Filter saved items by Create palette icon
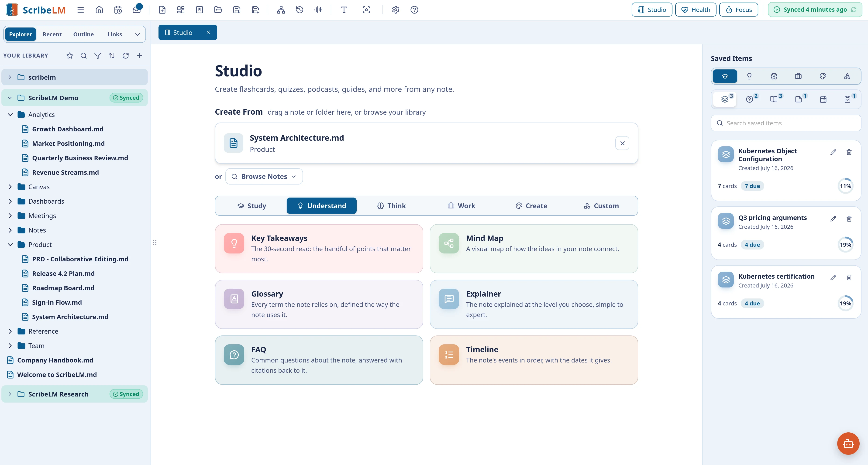The height and width of the screenshot is (465, 868). 823,76
